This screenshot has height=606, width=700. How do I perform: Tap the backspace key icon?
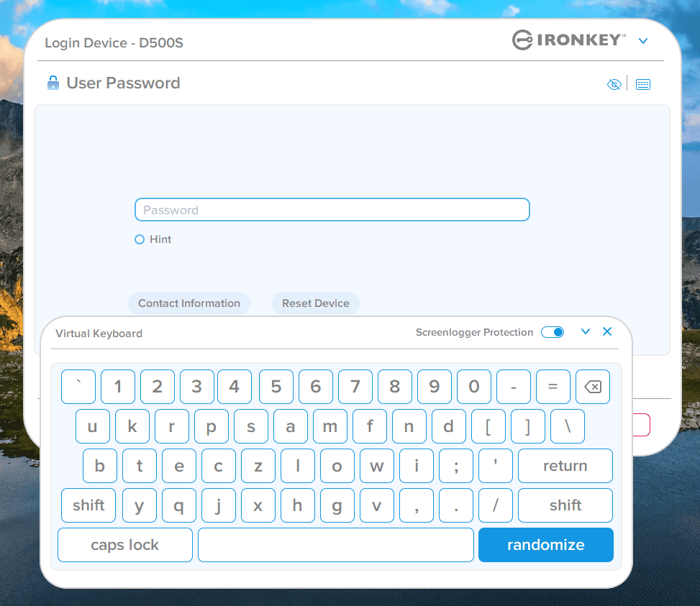592,387
